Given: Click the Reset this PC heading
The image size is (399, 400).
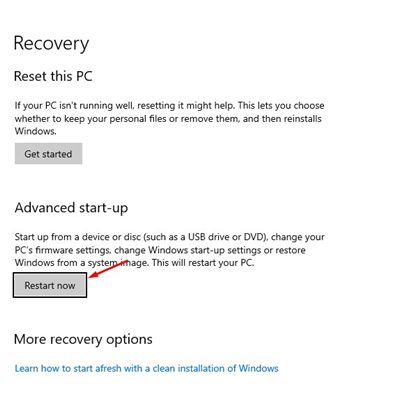Looking at the screenshot, I should point(53,76).
